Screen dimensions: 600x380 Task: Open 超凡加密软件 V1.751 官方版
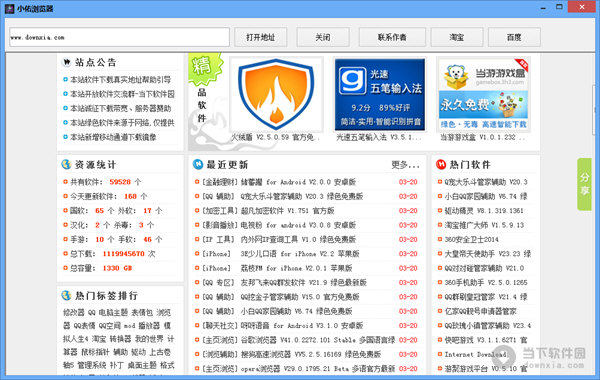(x=287, y=211)
